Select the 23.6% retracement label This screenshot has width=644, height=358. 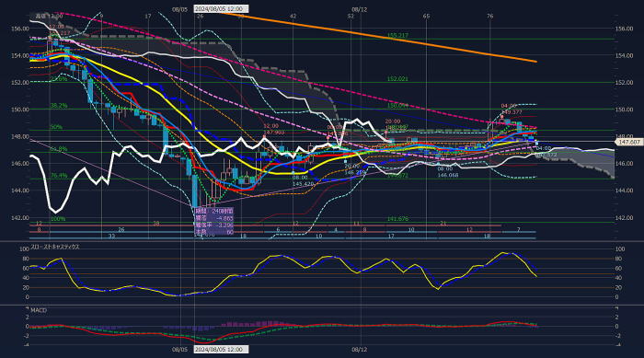click(59, 79)
